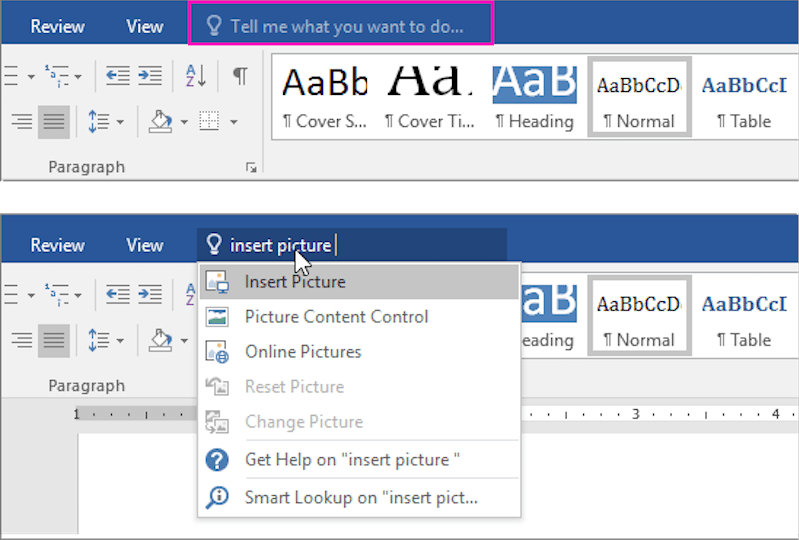Click the Get Help question mark icon
The height and width of the screenshot is (540, 799).
tap(217, 460)
